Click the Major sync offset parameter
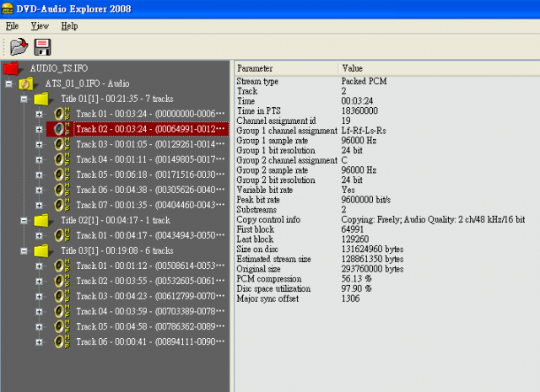540x392 pixels. 267,298
